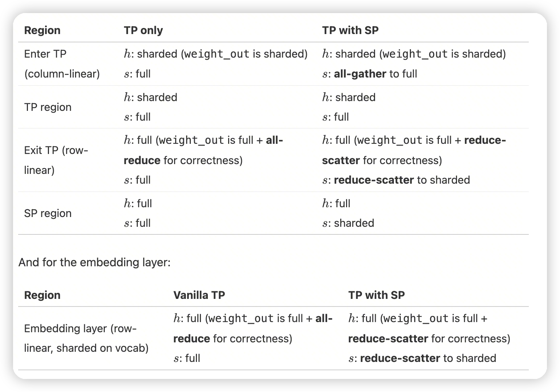The height and width of the screenshot is (392, 560).
Task: Click the "TP with SP" header in the embedding table
Action: pyautogui.click(x=376, y=295)
